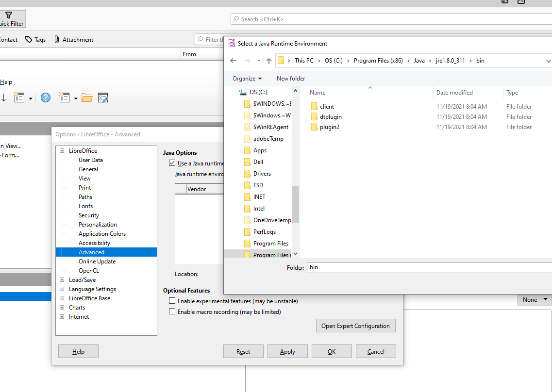This screenshot has width=552, height=392.
Task: Open help via the blue question mark icon
Action: pyautogui.click(x=45, y=98)
